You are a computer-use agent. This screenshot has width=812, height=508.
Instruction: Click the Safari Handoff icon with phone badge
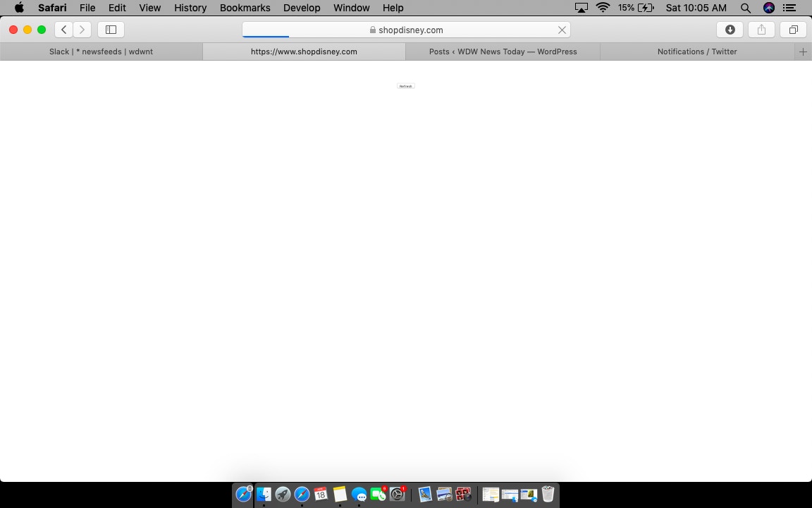[243, 495]
